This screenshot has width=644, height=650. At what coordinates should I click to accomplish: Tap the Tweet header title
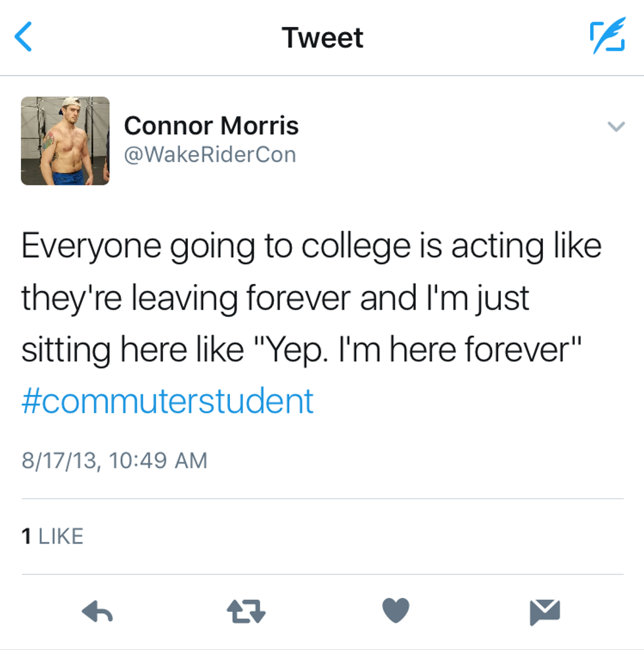(x=322, y=37)
